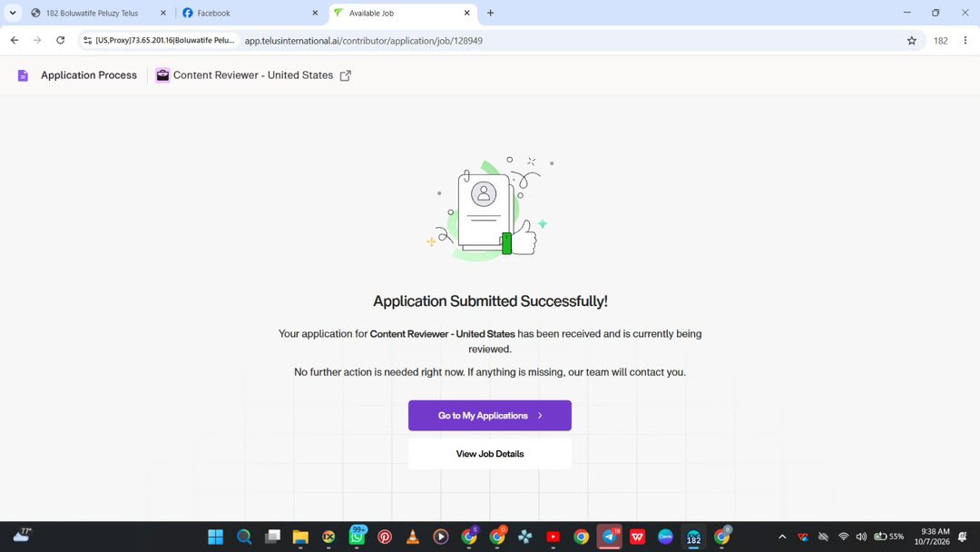The height and width of the screenshot is (552, 980).
Task: Open Telegram from the taskbar
Action: [x=610, y=537]
